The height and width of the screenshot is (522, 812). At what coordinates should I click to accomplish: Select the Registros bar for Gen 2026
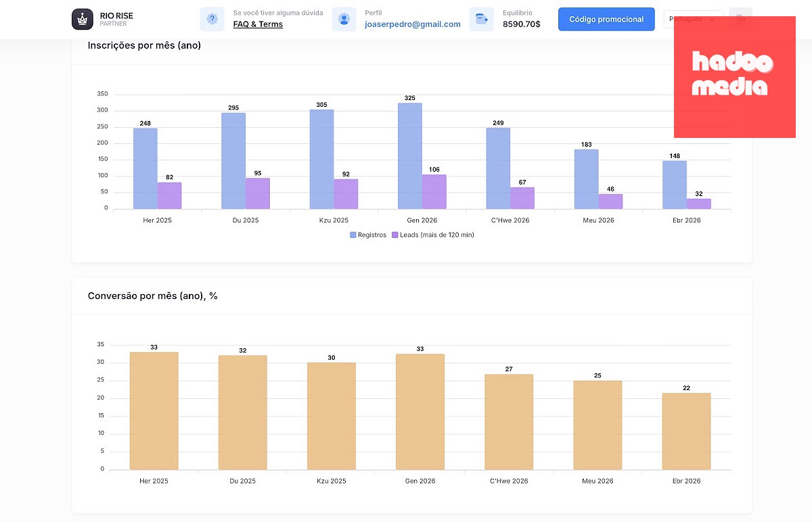[x=410, y=156]
